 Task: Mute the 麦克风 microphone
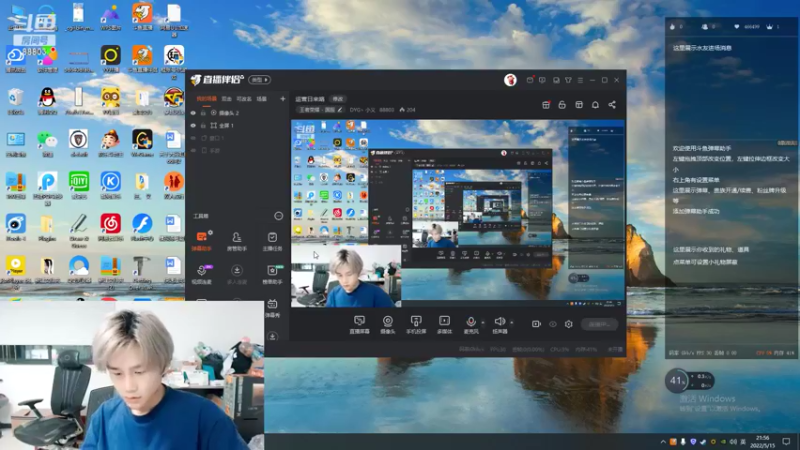click(x=471, y=324)
